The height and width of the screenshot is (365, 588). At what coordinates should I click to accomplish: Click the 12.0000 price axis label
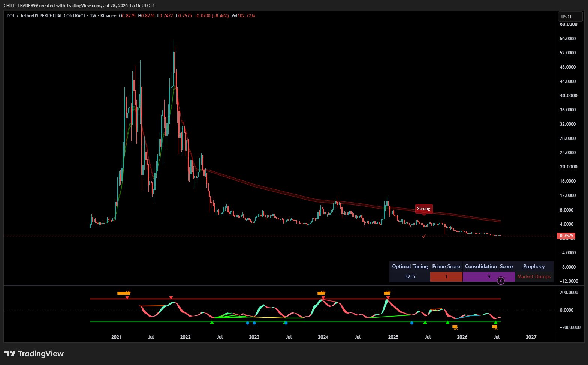point(568,195)
